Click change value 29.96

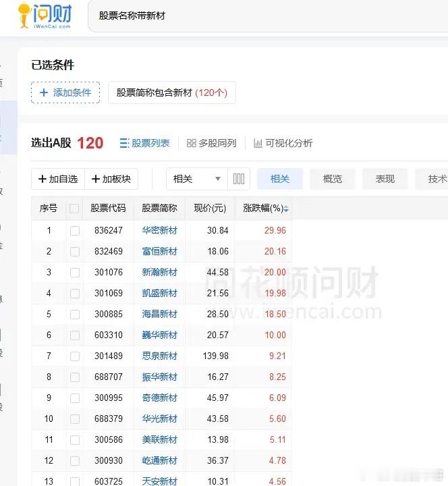pos(275,231)
